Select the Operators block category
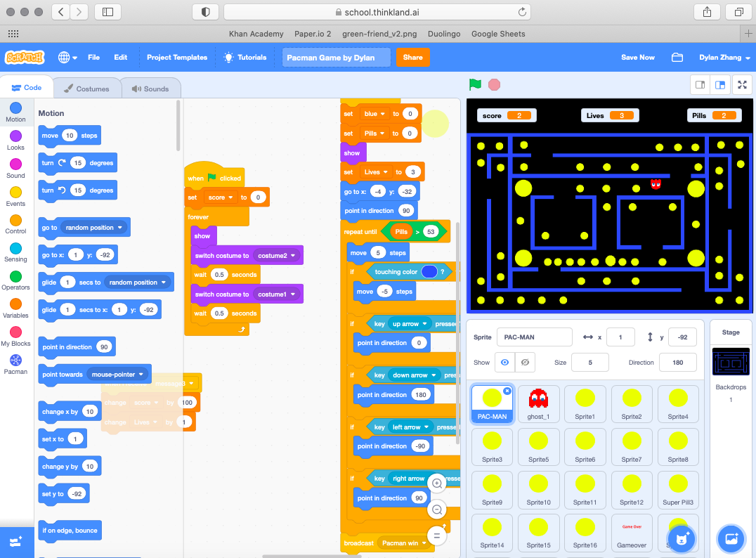The image size is (756, 558). point(16,280)
